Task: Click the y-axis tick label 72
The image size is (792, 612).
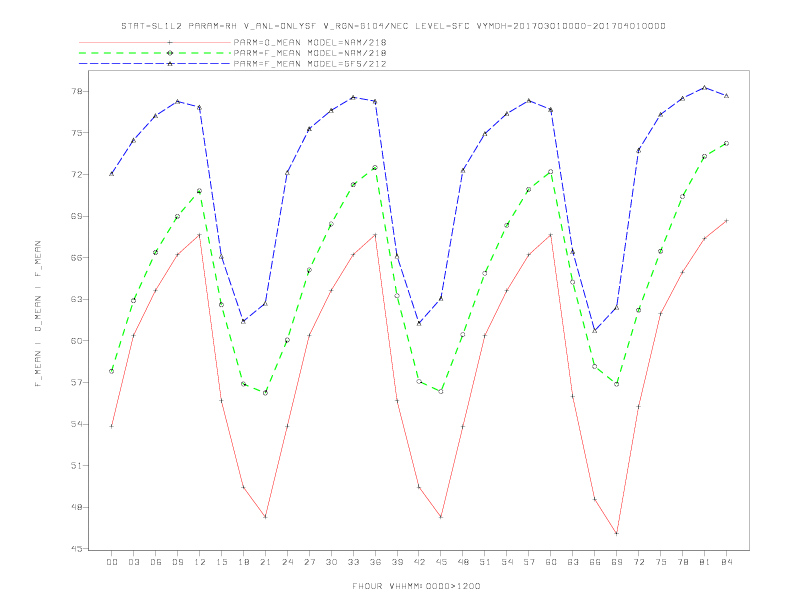Action: point(77,175)
